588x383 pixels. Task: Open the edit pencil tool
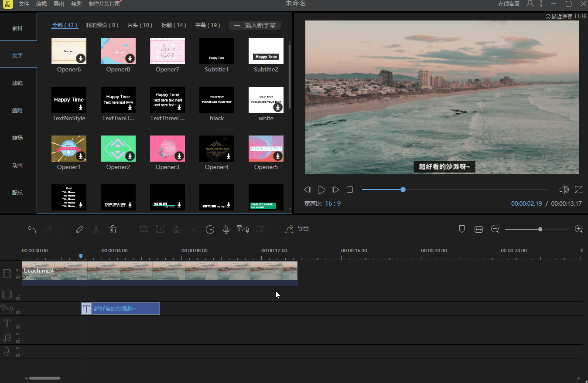pos(79,229)
